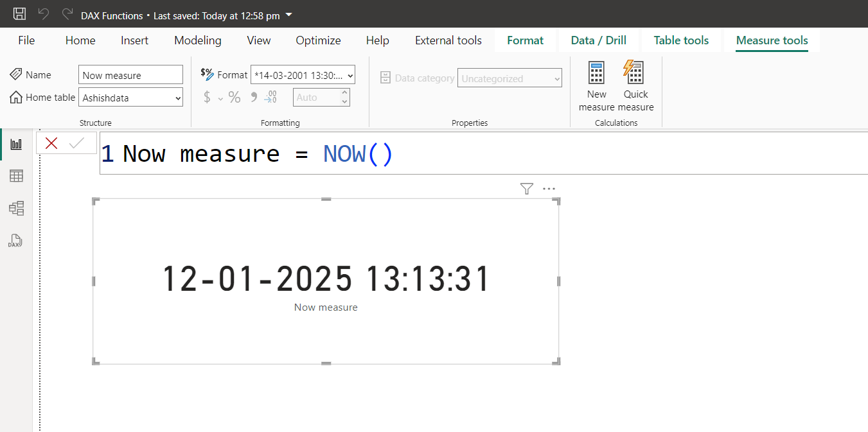This screenshot has width=868, height=432.
Task: Toggle the thousands separator comma
Action: (x=253, y=96)
